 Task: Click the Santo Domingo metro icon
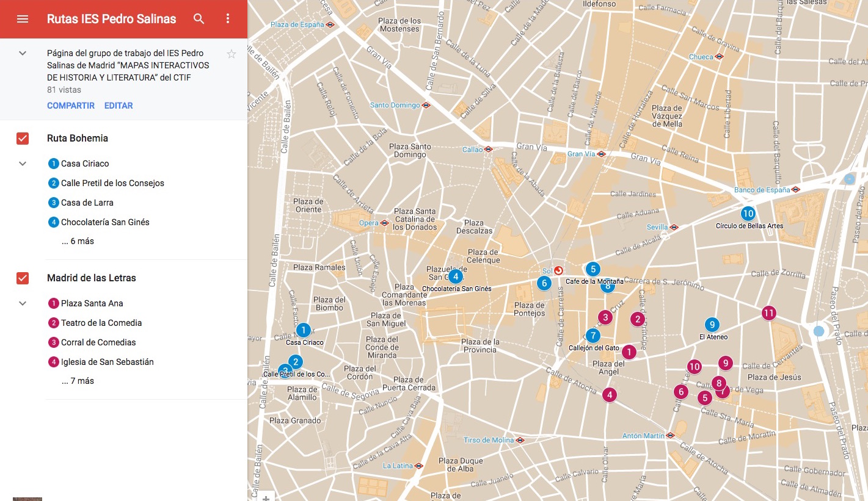pyautogui.click(x=426, y=105)
